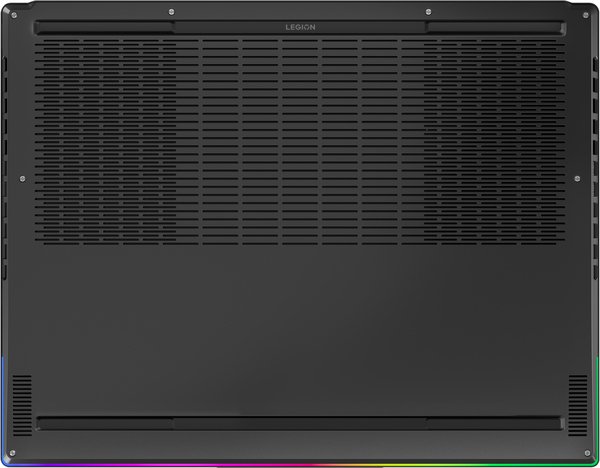Click the RGB light strip along bottom edge

coord(300,463)
